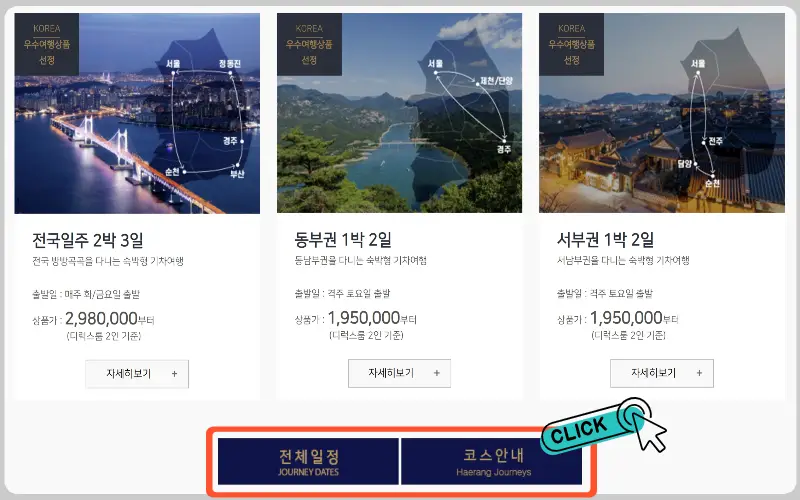Viewport: 800px width, 500px height.
Task: Select the Gwangan bridge night thumbnail
Action: pyautogui.click(x=137, y=113)
